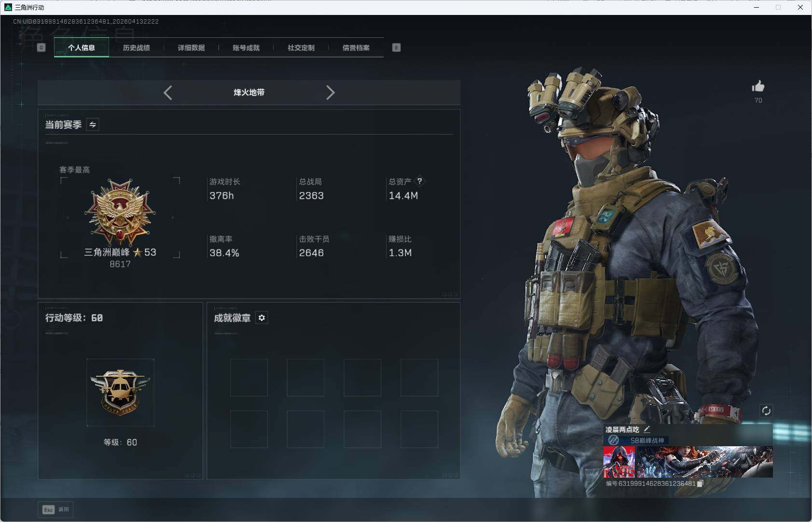Click the Q key previous-tab icon
Viewport: 812px width, 522px height.
41,47
